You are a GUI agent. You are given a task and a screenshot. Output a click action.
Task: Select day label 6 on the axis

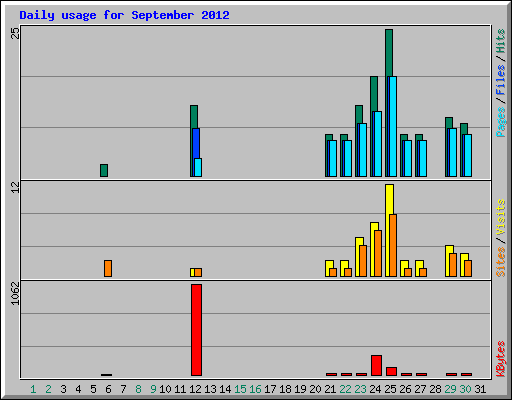click(108, 389)
